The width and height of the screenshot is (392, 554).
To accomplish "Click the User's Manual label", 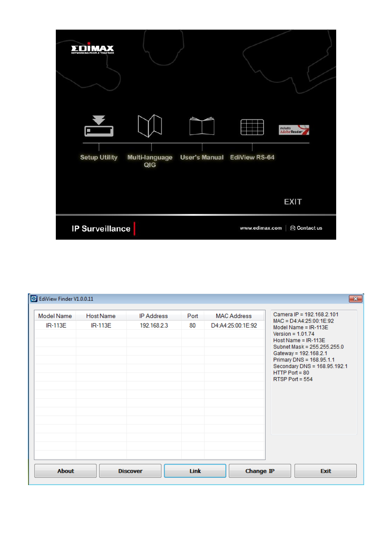I will coord(202,157).
